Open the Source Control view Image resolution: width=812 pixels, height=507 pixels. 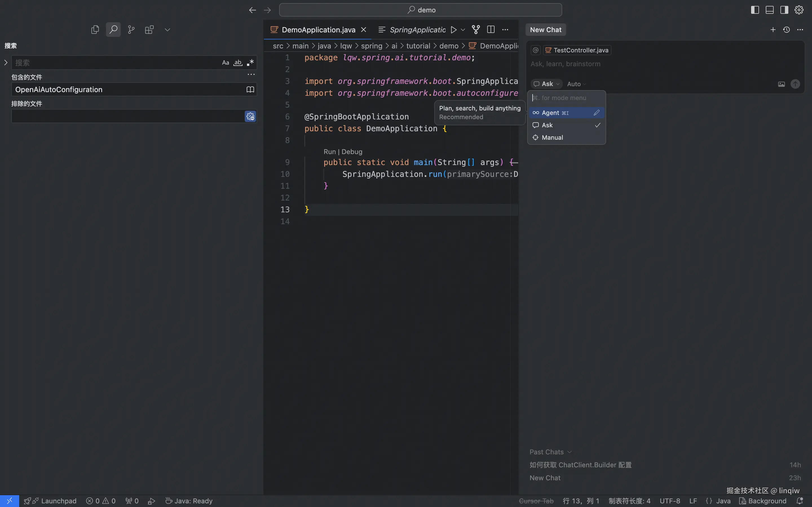tap(131, 30)
